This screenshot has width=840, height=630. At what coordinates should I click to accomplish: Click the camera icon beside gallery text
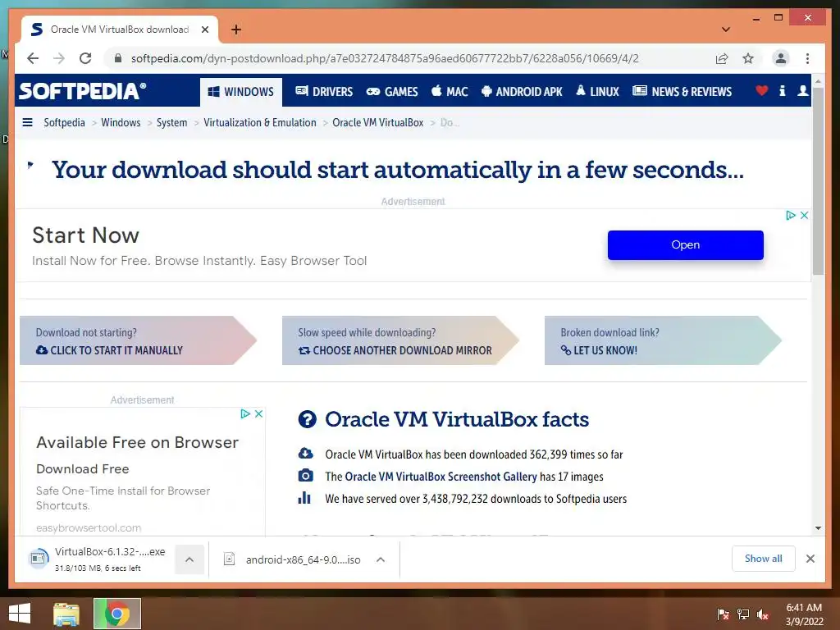305,475
